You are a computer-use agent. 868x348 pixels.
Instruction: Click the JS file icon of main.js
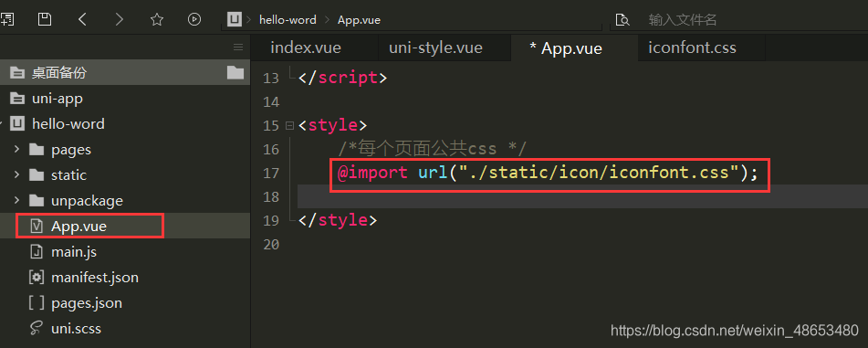tap(37, 251)
